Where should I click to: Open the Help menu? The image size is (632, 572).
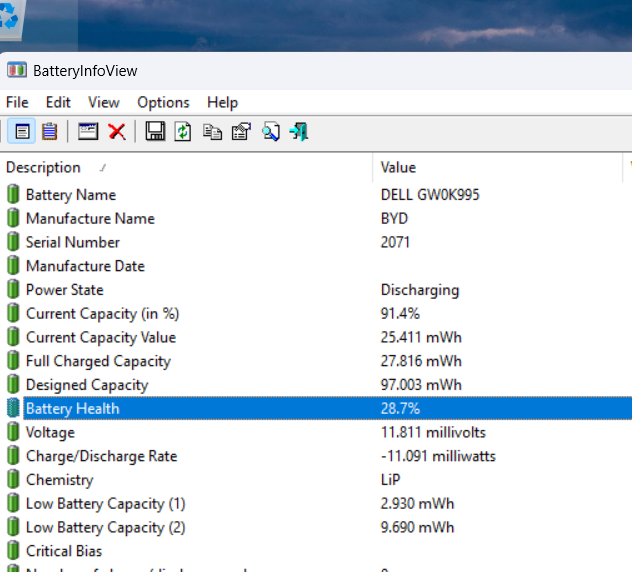point(222,102)
